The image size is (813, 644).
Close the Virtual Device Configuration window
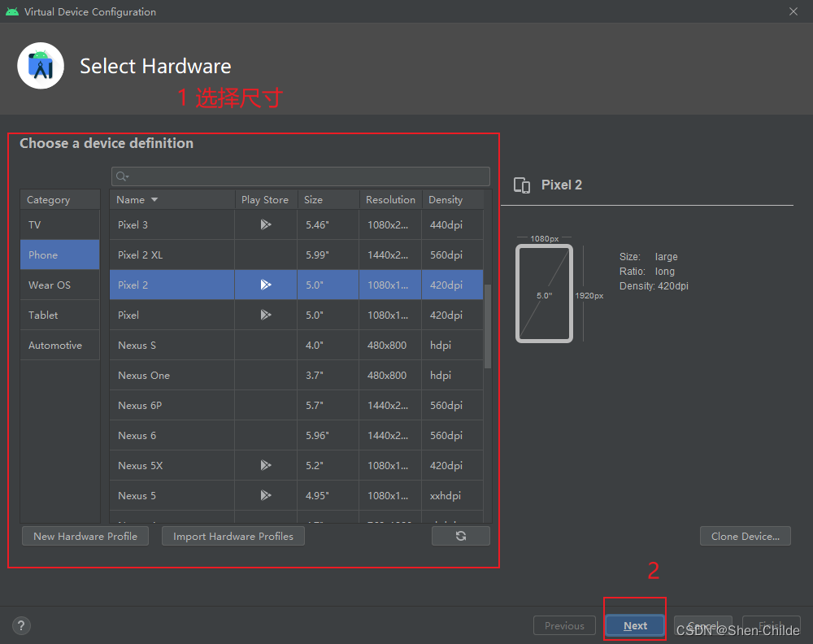pyautogui.click(x=793, y=11)
